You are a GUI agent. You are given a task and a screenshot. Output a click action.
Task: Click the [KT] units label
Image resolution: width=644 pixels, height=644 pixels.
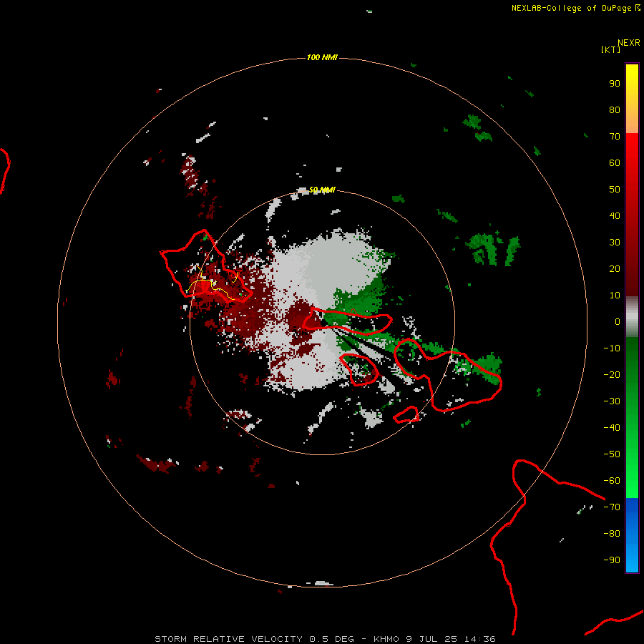point(611,49)
